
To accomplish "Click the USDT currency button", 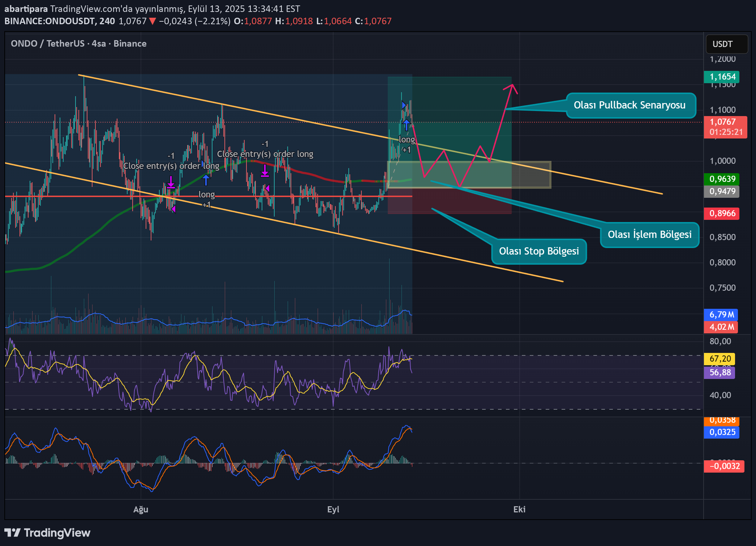I will 727,44.
